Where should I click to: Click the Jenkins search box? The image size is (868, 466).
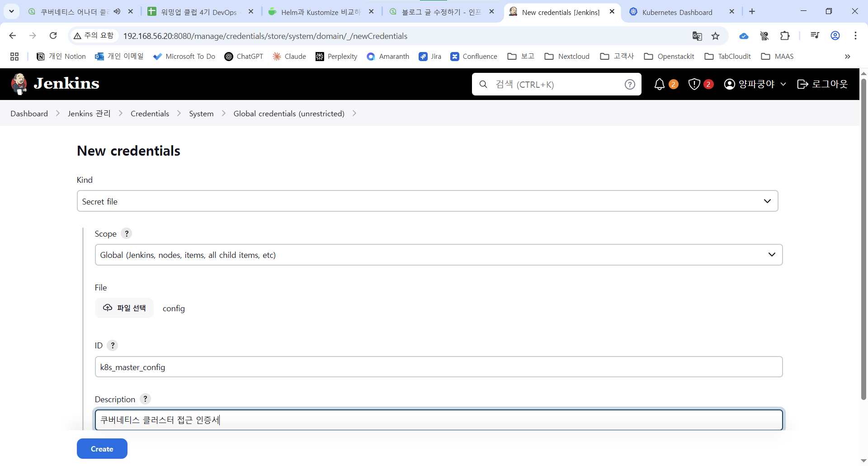click(557, 84)
